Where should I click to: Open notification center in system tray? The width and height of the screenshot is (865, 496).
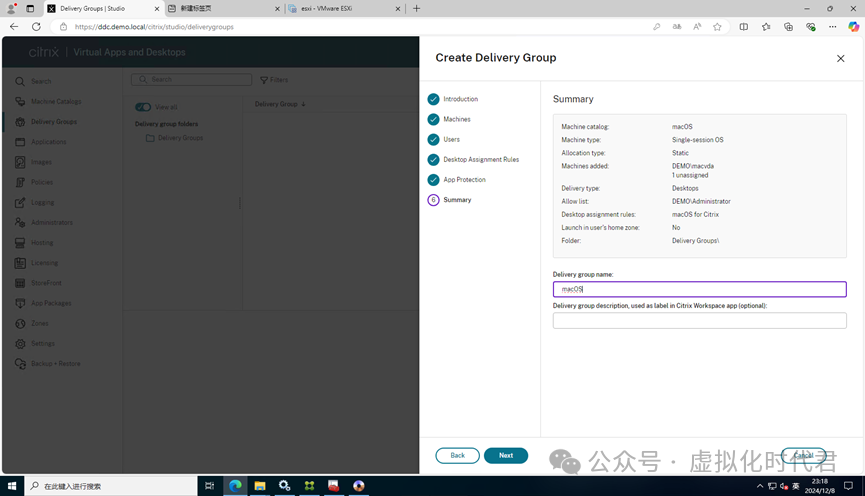(x=848, y=486)
